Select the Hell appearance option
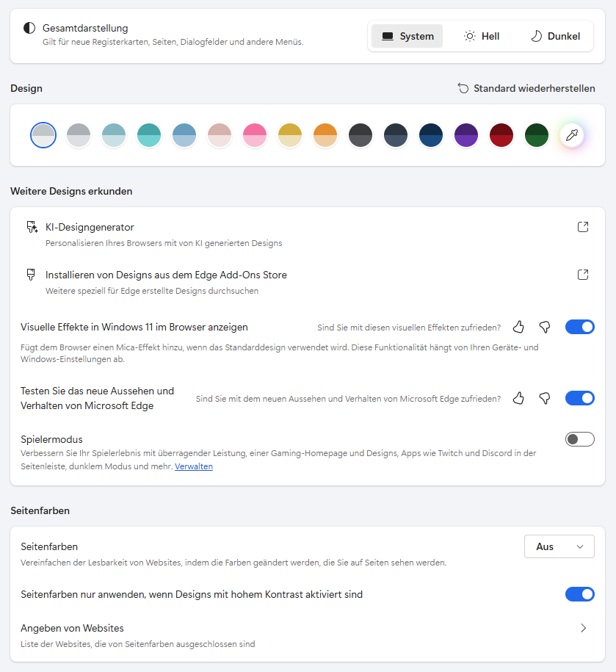 coord(482,36)
